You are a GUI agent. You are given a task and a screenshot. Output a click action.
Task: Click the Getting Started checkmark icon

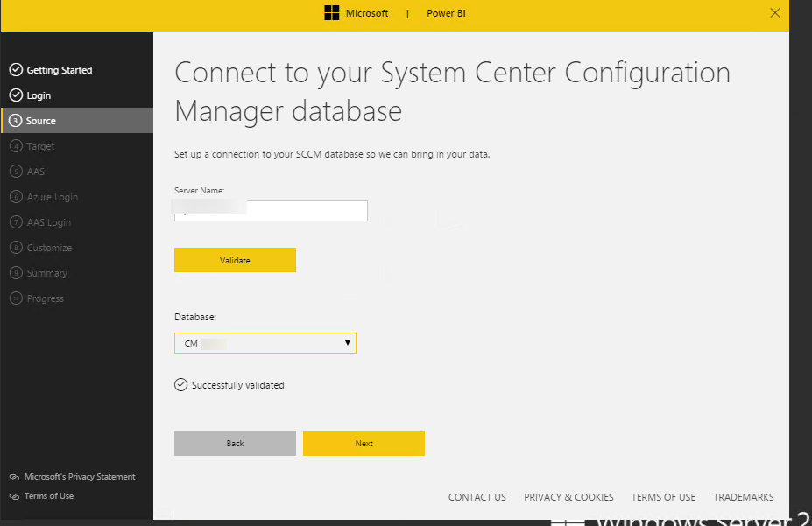coord(16,69)
